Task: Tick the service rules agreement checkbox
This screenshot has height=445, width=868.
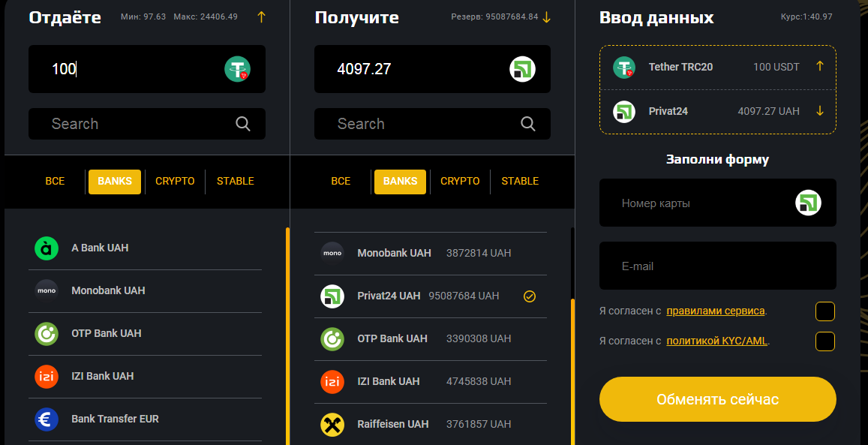Action: coord(824,311)
